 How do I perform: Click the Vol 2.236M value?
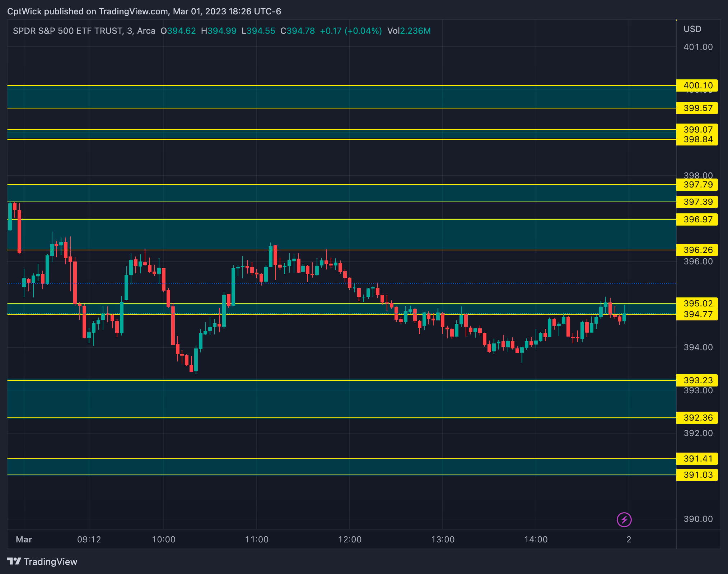409,31
